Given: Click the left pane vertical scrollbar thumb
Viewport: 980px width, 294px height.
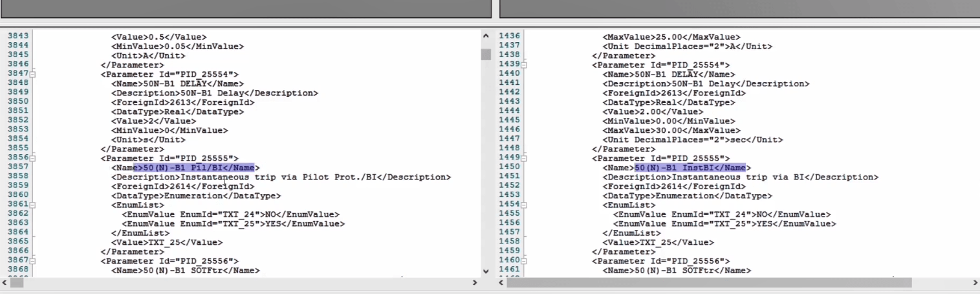Looking at the screenshot, I should [486, 54].
